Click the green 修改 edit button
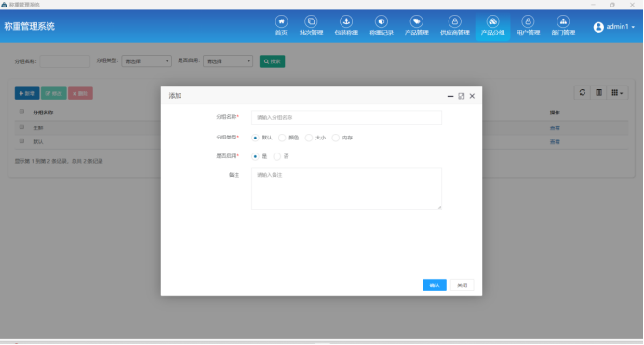The image size is (644, 345). click(53, 93)
